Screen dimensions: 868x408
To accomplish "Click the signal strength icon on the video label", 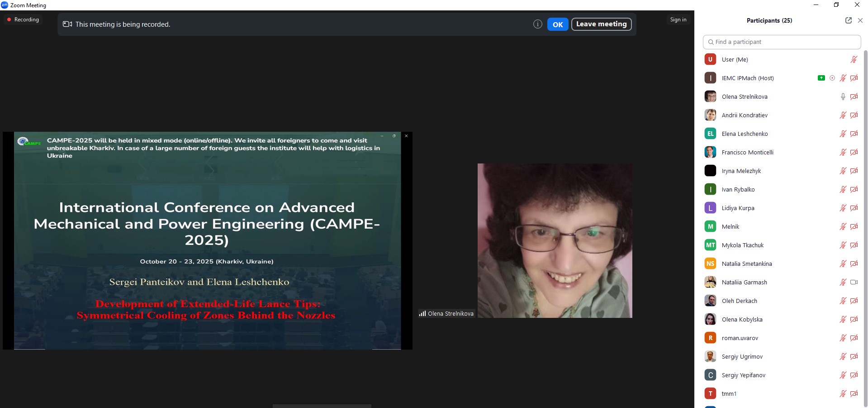I will coord(422,313).
